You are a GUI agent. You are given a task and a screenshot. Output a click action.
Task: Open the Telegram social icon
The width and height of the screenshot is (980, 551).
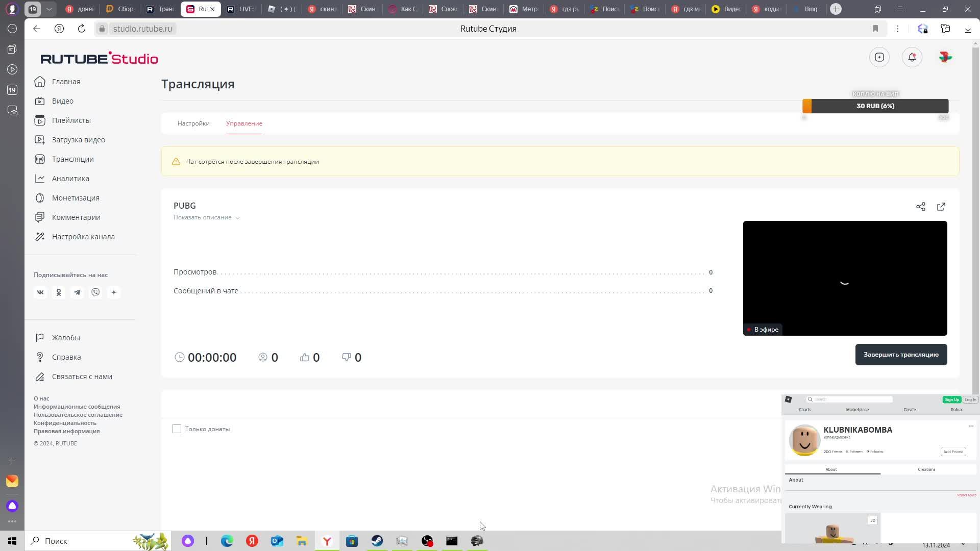[77, 292]
